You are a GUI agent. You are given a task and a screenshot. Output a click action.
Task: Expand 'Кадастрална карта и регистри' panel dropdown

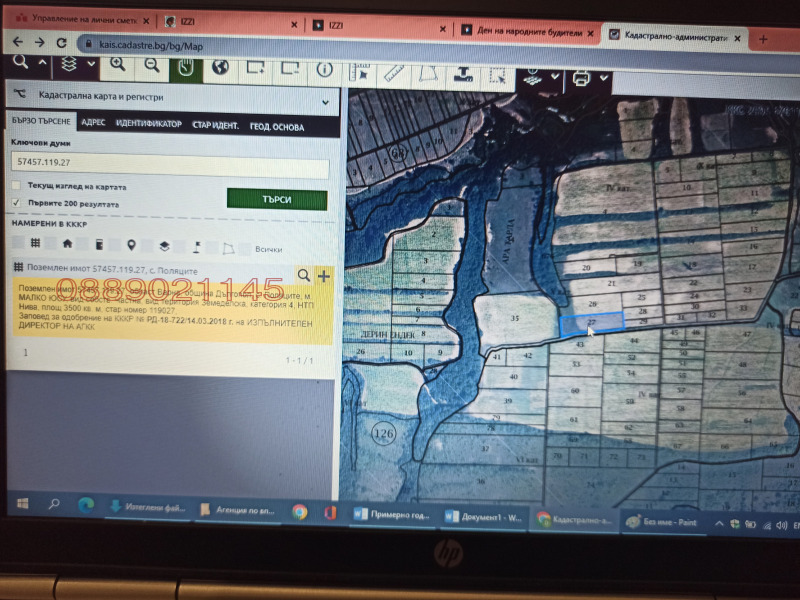(x=325, y=100)
